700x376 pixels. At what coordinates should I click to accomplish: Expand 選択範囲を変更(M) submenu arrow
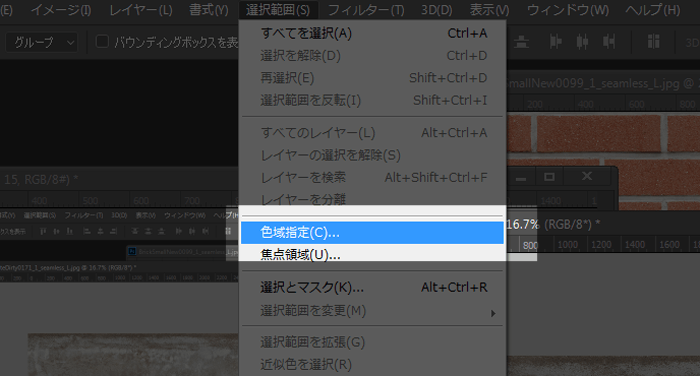tap(493, 313)
